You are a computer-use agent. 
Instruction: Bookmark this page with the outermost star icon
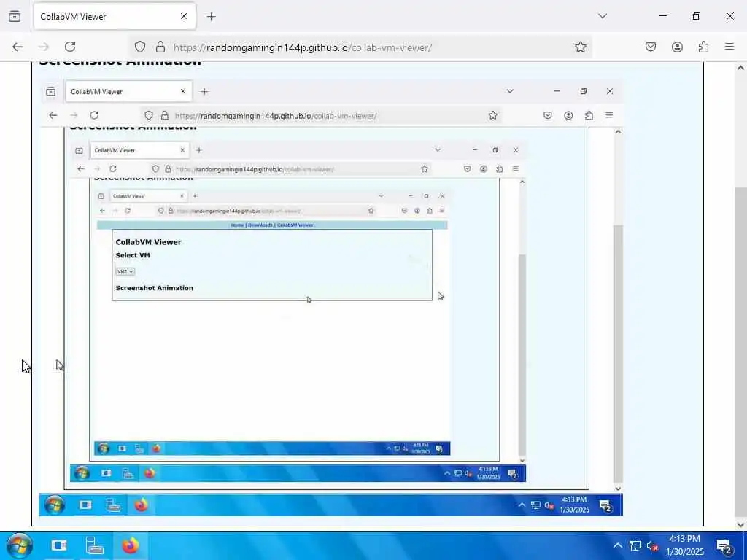tap(580, 47)
